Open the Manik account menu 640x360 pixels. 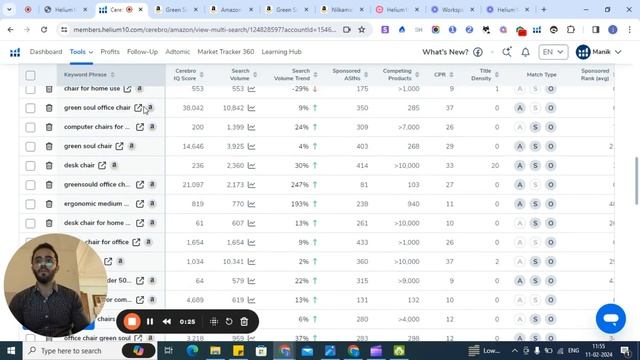click(598, 52)
